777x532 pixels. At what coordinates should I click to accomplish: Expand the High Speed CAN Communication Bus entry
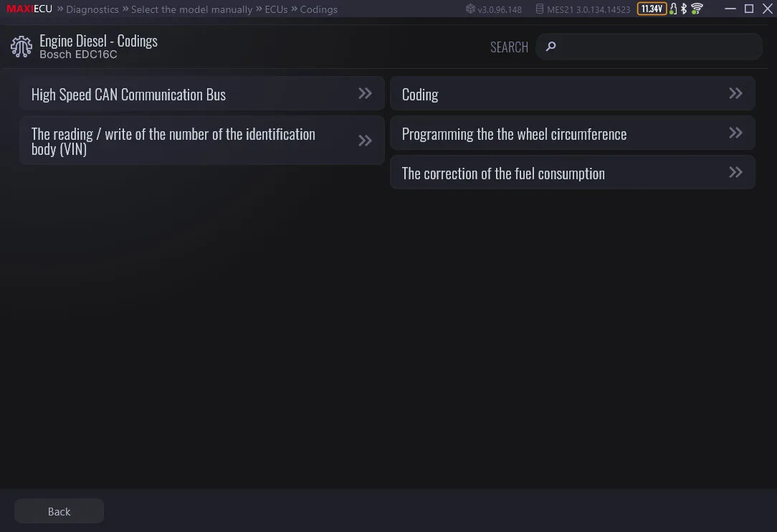[365, 93]
